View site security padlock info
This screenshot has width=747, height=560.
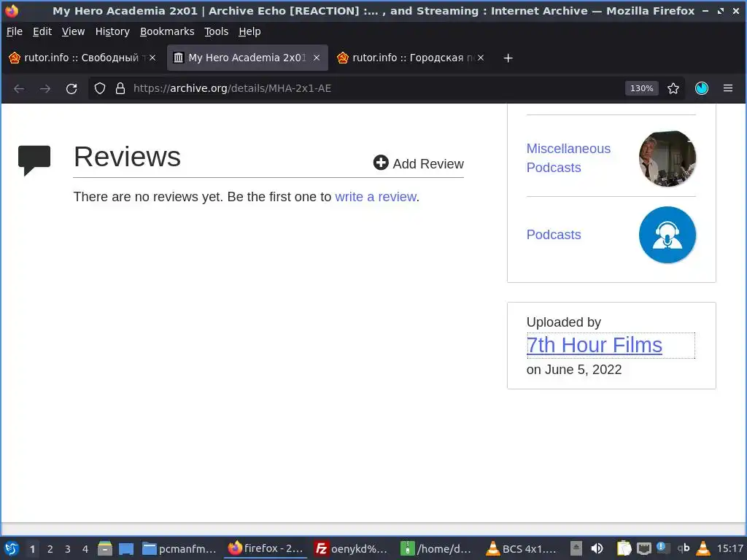[x=120, y=88]
